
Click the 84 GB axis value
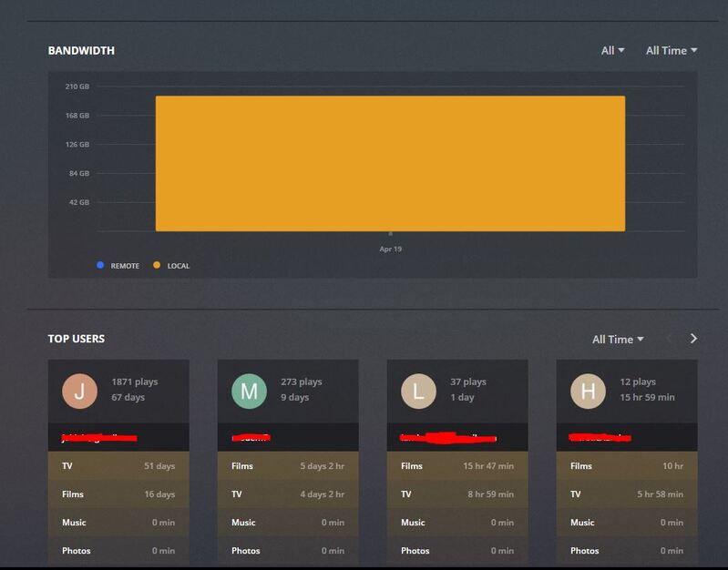[79, 173]
